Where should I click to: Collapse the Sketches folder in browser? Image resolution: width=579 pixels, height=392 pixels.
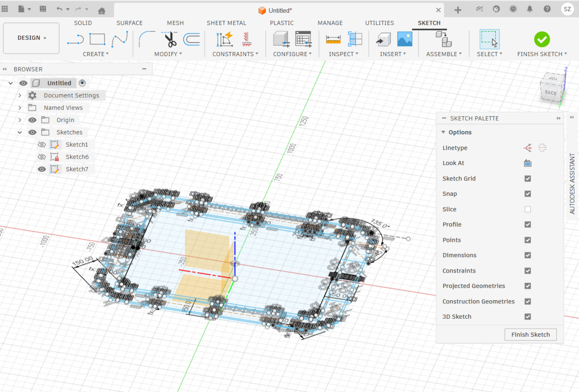(x=20, y=132)
